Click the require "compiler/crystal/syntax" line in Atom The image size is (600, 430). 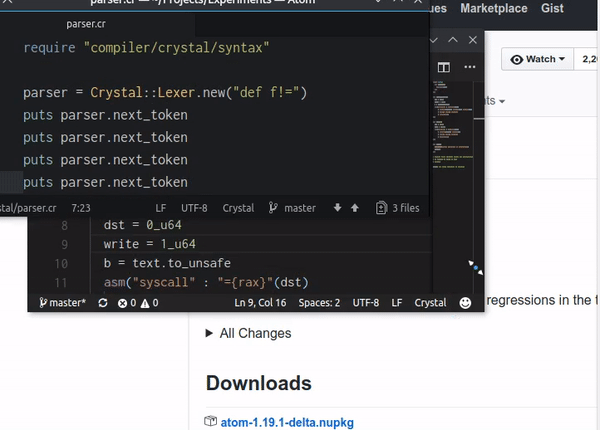pyautogui.click(x=146, y=48)
